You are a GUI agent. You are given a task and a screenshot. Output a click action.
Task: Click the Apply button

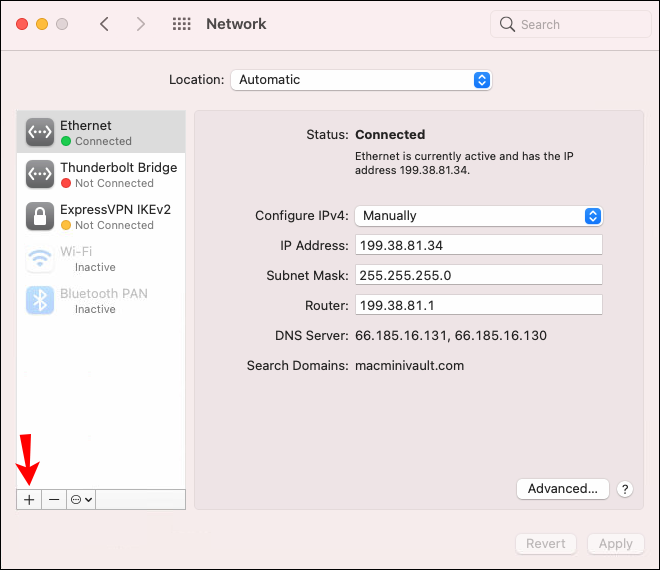(x=616, y=544)
